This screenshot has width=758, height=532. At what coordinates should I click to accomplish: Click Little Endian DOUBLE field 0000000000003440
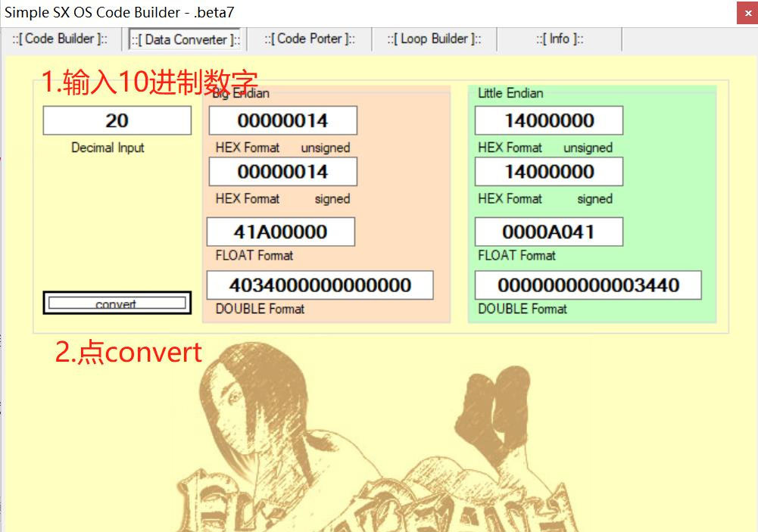point(588,285)
